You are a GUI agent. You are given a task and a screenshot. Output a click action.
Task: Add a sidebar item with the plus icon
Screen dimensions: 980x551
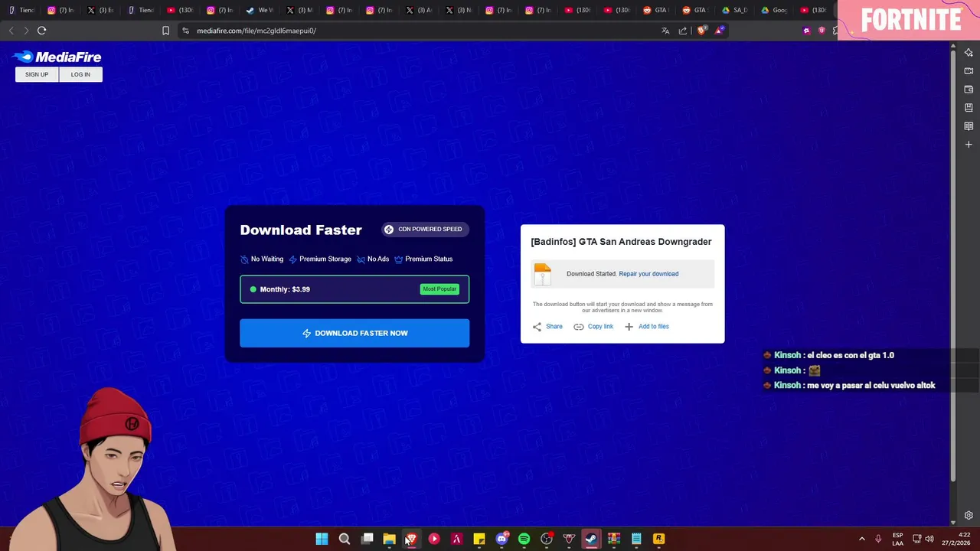969,145
